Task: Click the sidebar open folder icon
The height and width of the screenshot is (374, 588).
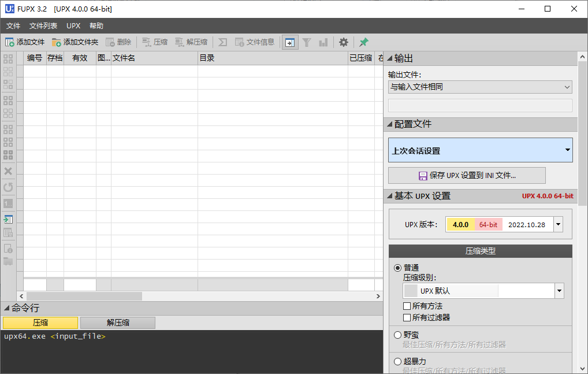Action: (8, 261)
